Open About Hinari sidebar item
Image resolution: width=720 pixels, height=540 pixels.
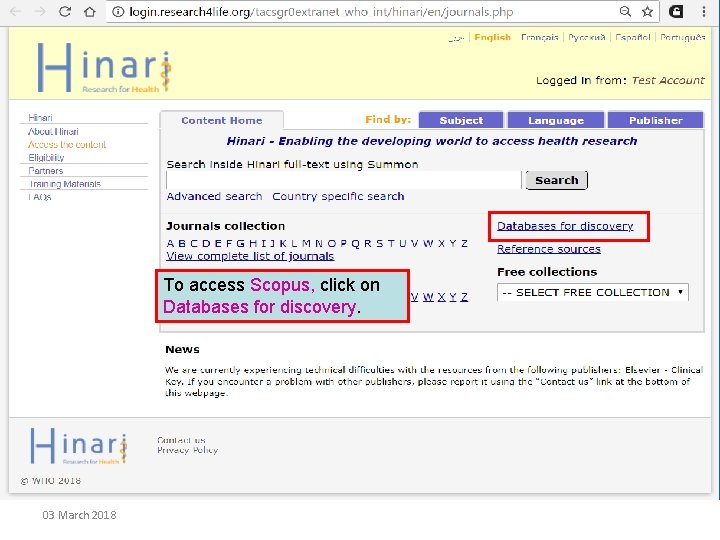pyautogui.click(x=53, y=131)
